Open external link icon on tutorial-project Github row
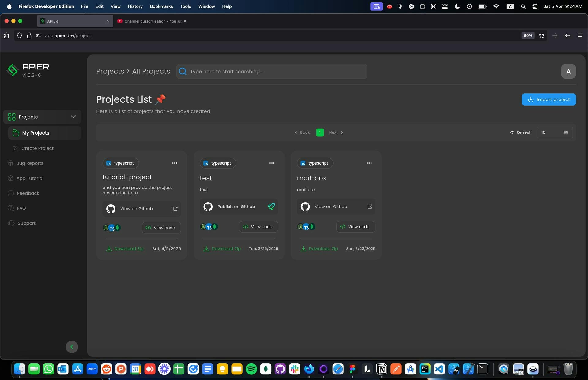 (x=175, y=209)
